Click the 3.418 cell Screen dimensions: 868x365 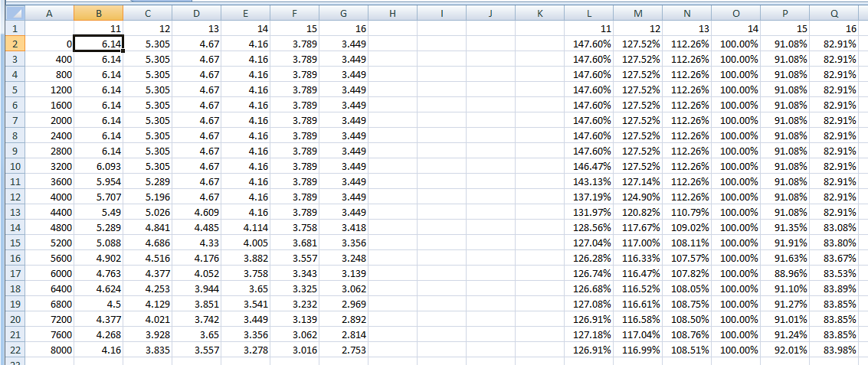(x=343, y=227)
